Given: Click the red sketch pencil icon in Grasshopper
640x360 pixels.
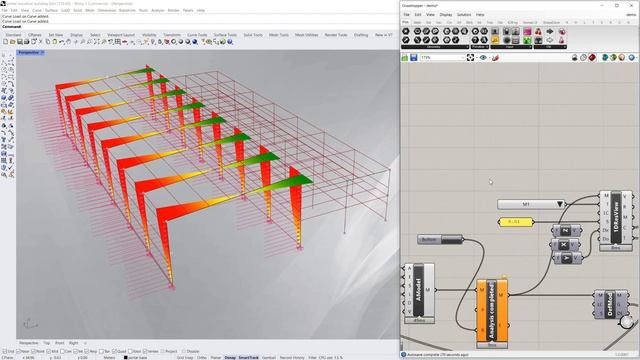Looking at the screenshot, I should point(496,58).
